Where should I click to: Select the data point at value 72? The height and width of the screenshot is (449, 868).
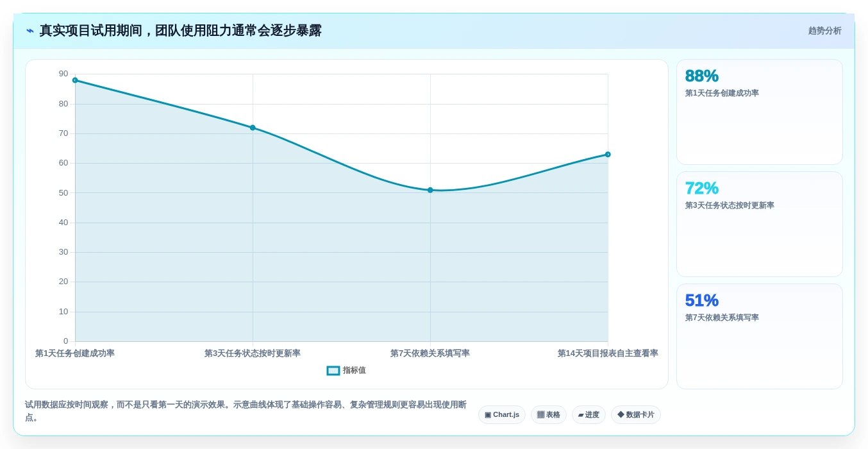coord(253,128)
